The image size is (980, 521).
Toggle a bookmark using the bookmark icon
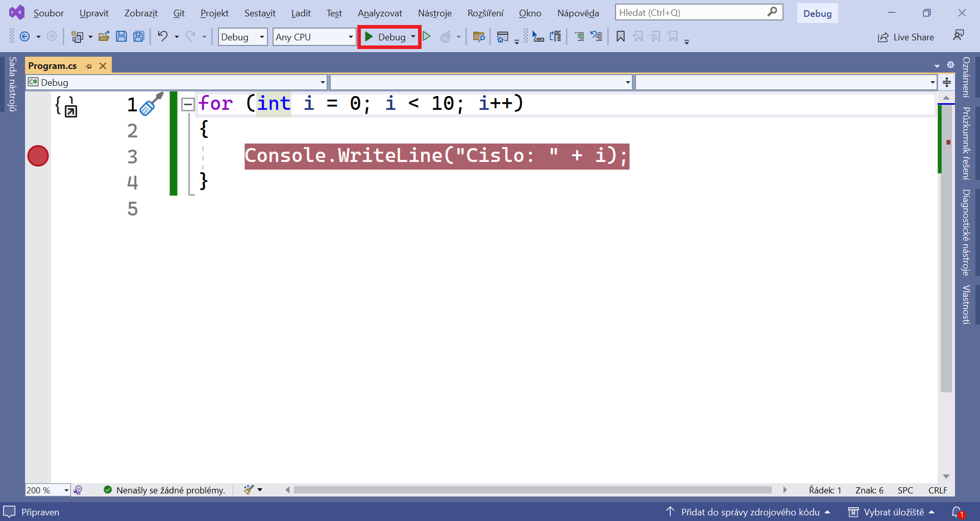click(620, 36)
